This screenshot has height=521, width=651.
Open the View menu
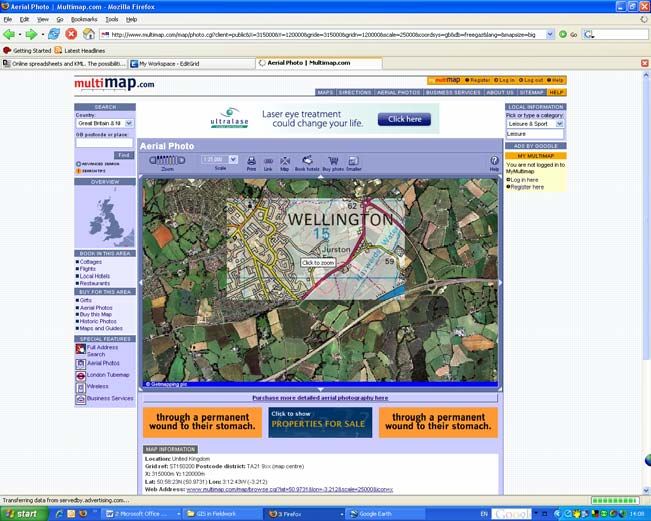43,20
